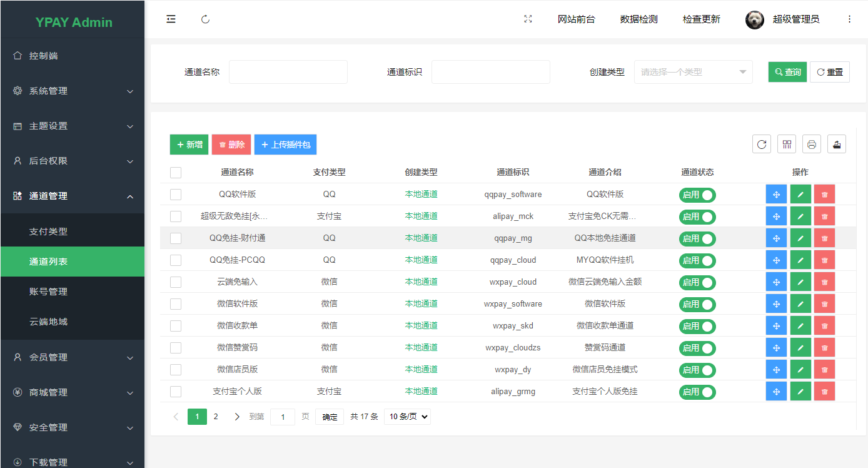Go to page 2 of the channel list
The image size is (868, 468).
[x=216, y=416]
